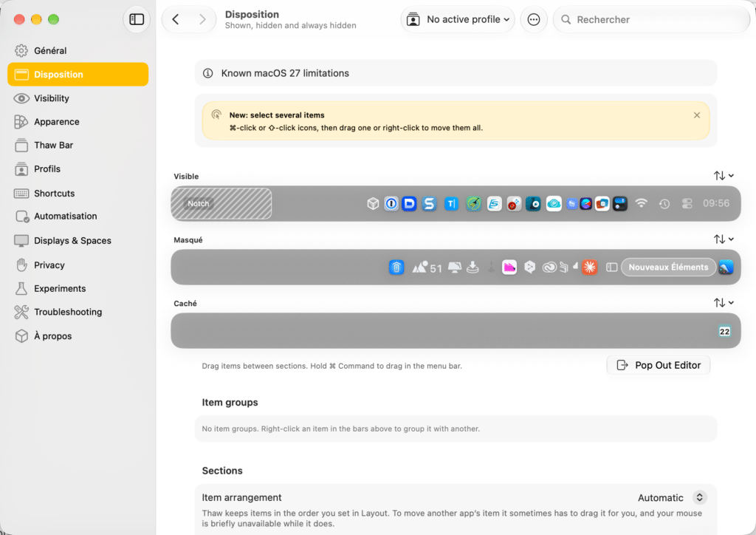
Task: Select the Time Machine clock icon
Action: point(664,203)
